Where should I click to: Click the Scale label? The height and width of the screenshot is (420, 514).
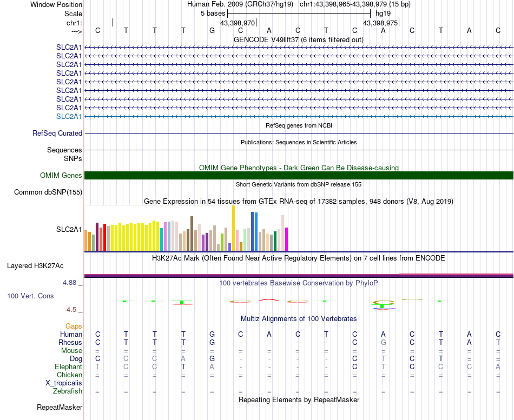pyautogui.click(x=73, y=14)
